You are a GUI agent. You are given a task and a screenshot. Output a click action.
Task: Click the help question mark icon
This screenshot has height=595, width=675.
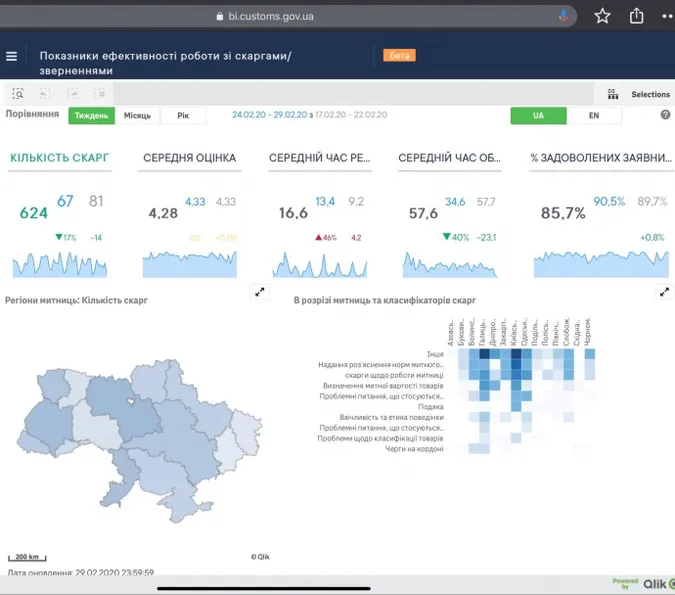[x=666, y=115]
